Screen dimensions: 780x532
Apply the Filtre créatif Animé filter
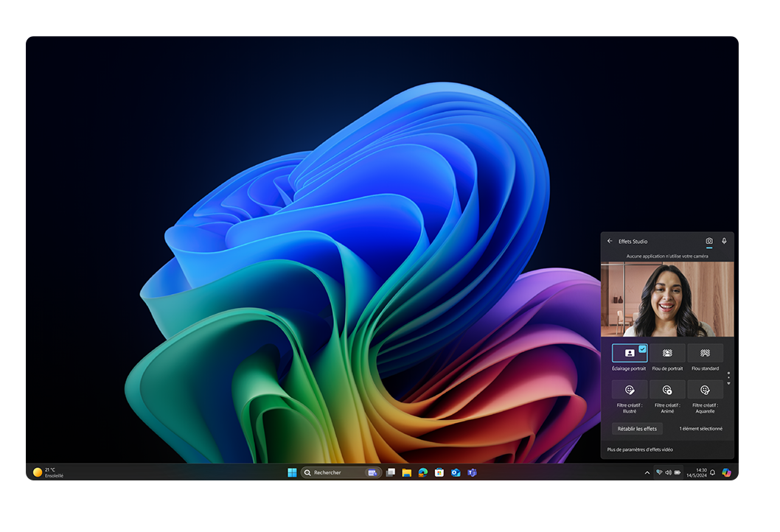point(667,390)
